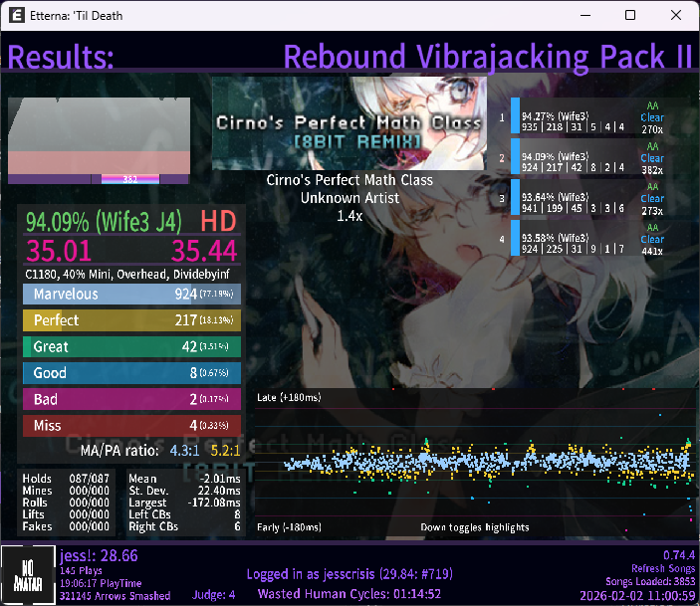Click the red Miss judgment bar
700x606 pixels.
(x=132, y=426)
